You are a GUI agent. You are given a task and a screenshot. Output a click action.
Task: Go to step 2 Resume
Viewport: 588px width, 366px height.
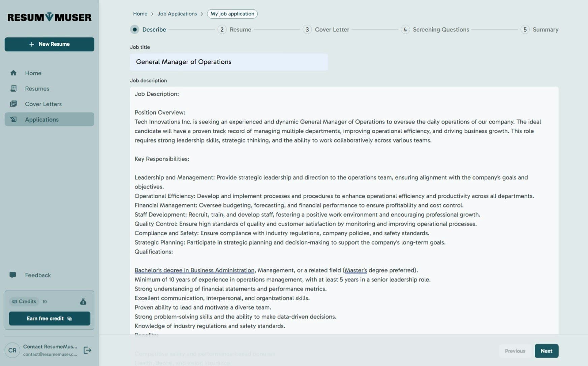pyautogui.click(x=222, y=30)
